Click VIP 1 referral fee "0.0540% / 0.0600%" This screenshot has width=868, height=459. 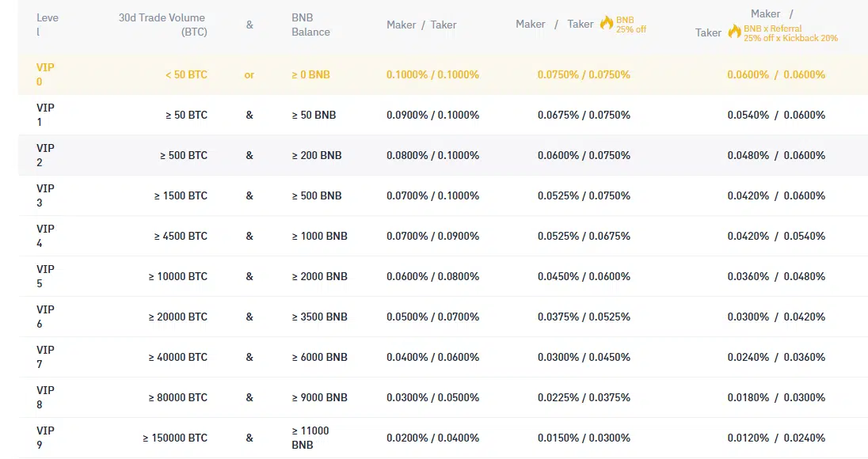coord(776,115)
